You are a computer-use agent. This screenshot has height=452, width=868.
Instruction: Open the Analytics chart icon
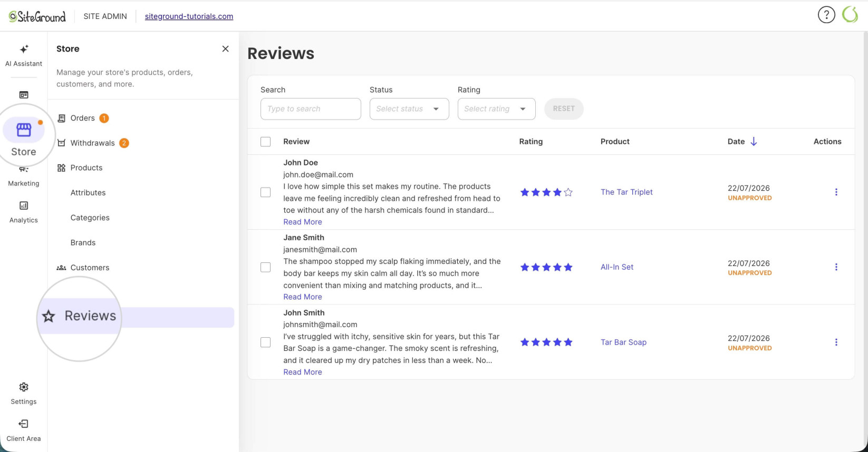click(24, 205)
